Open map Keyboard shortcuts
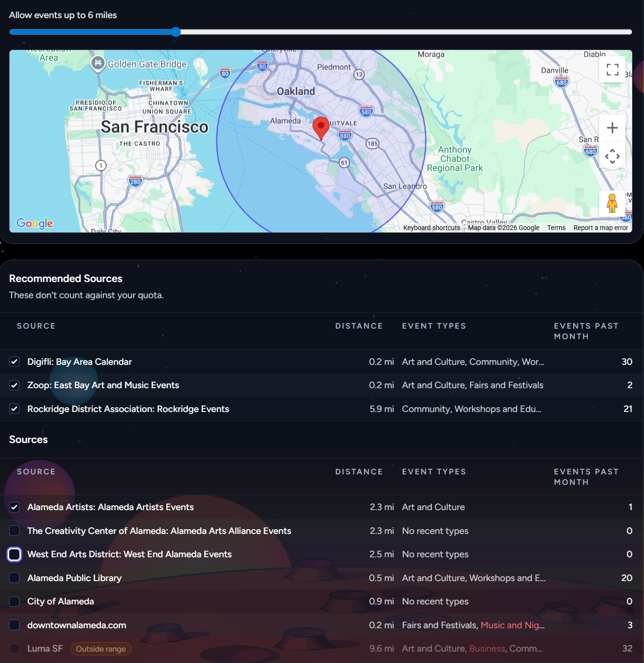The width and height of the screenshot is (644, 663). (431, 228)
